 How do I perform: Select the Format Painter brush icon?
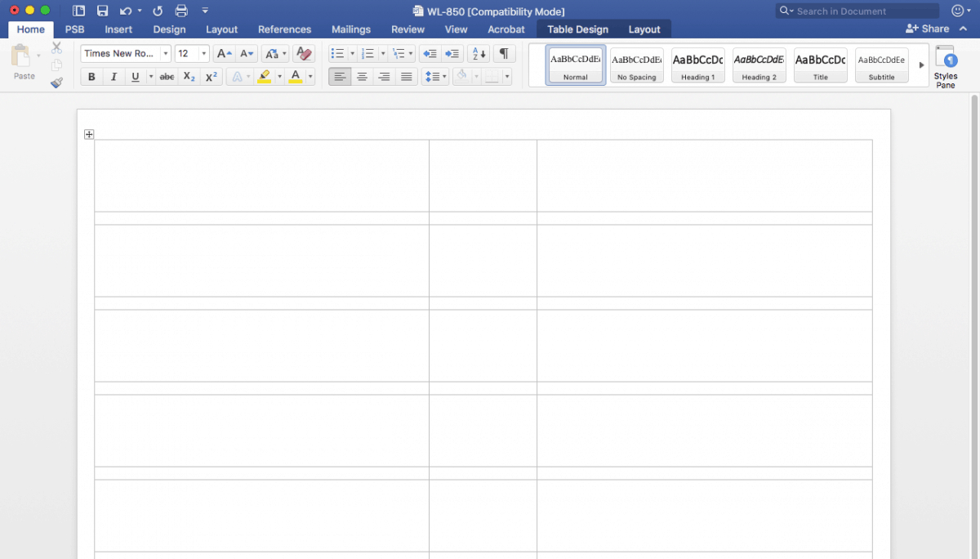coord(56,82)
